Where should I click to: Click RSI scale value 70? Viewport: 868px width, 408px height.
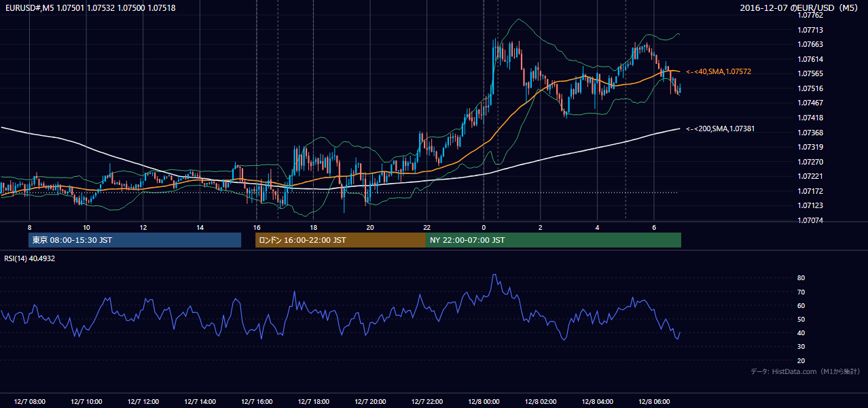pyautogui.click(x=801, y=292)
